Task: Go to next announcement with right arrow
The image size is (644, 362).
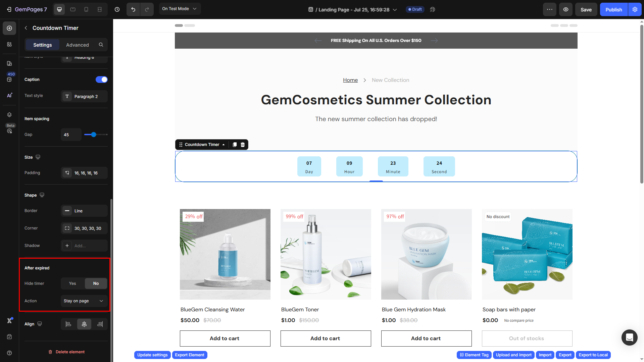Action: pos(434,41)
